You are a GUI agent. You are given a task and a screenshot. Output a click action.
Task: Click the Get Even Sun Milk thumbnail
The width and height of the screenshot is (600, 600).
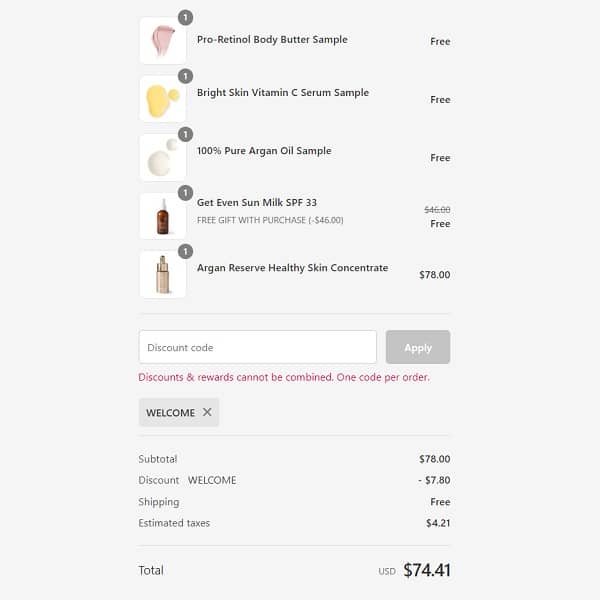[162, 216]
